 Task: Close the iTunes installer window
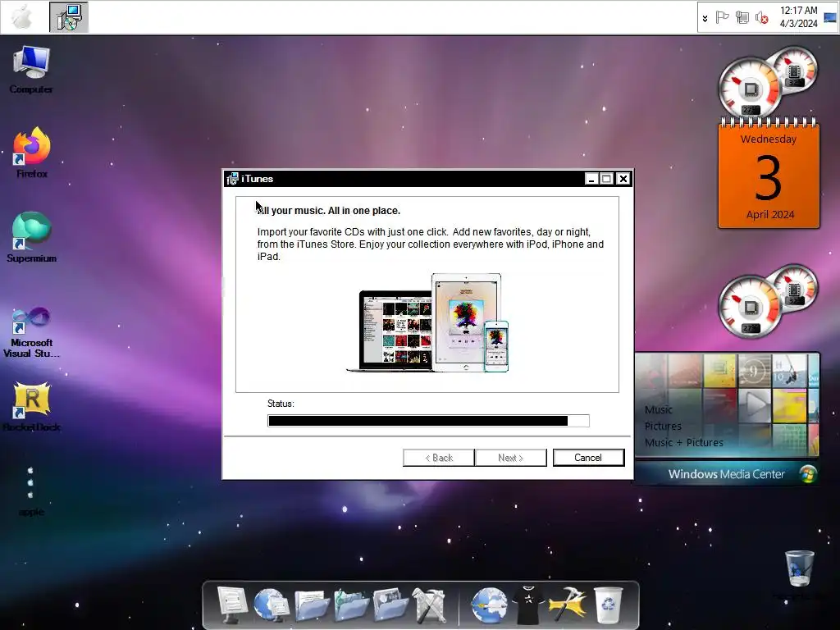[623, 179]
